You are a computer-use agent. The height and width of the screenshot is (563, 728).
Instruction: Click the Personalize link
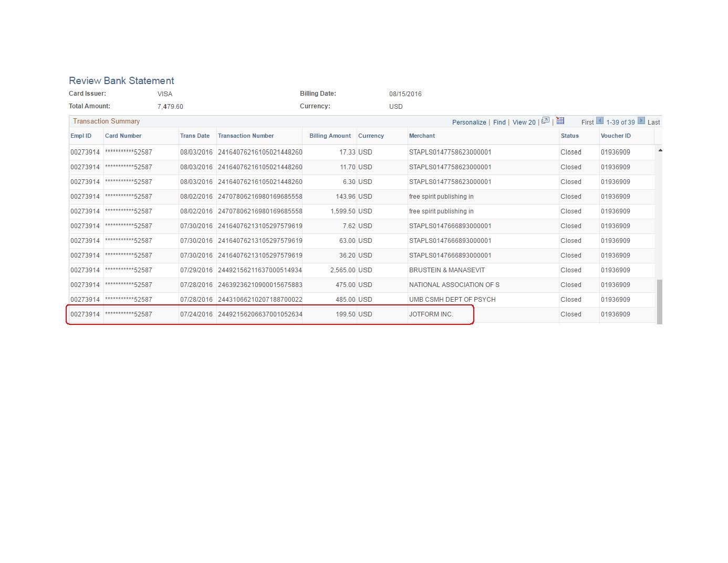[469, 122]
